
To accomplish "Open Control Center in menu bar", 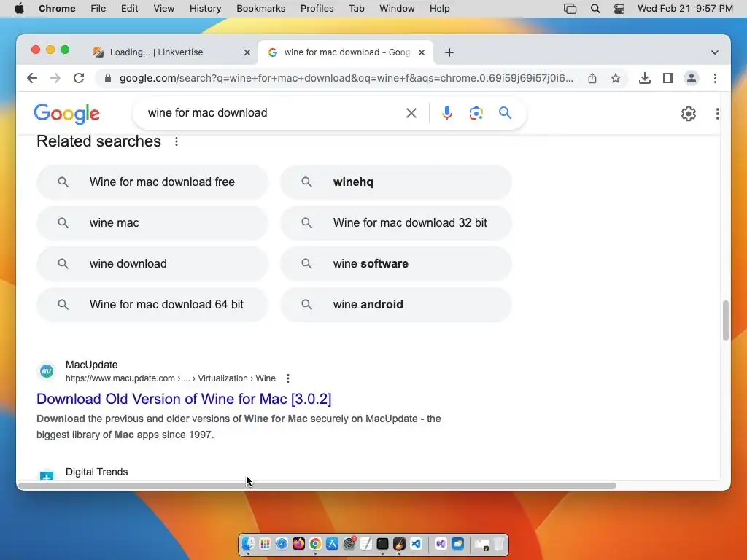I will point(619,9).
